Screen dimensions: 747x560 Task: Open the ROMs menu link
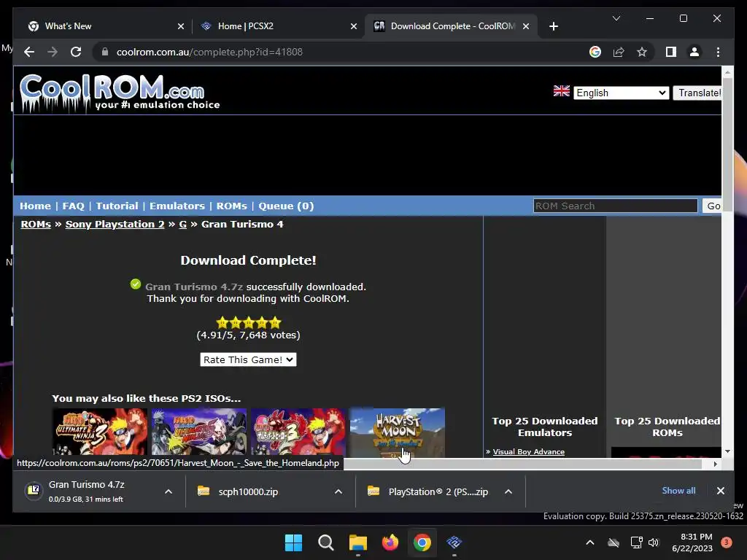231,206
